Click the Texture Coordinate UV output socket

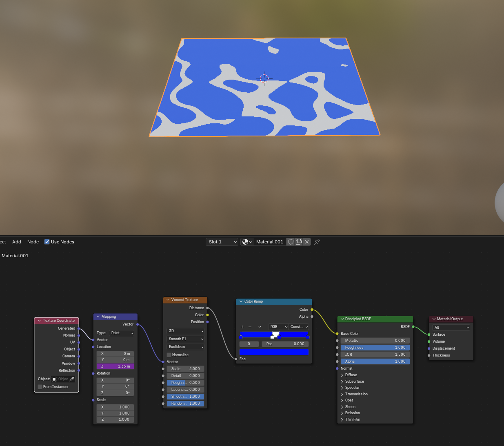click(79, 342)
